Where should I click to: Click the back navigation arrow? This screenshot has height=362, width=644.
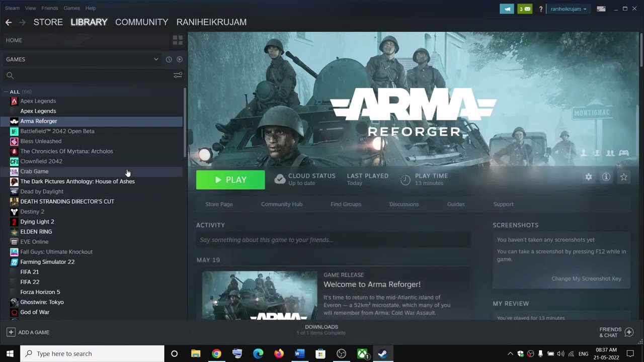9,22
